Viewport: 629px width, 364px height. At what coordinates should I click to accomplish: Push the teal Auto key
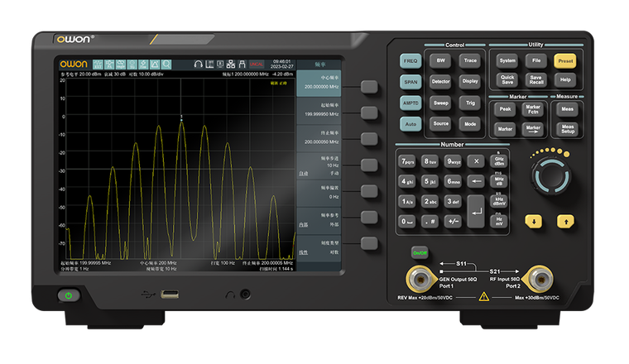pyautogui.click(x=411, y=124)
